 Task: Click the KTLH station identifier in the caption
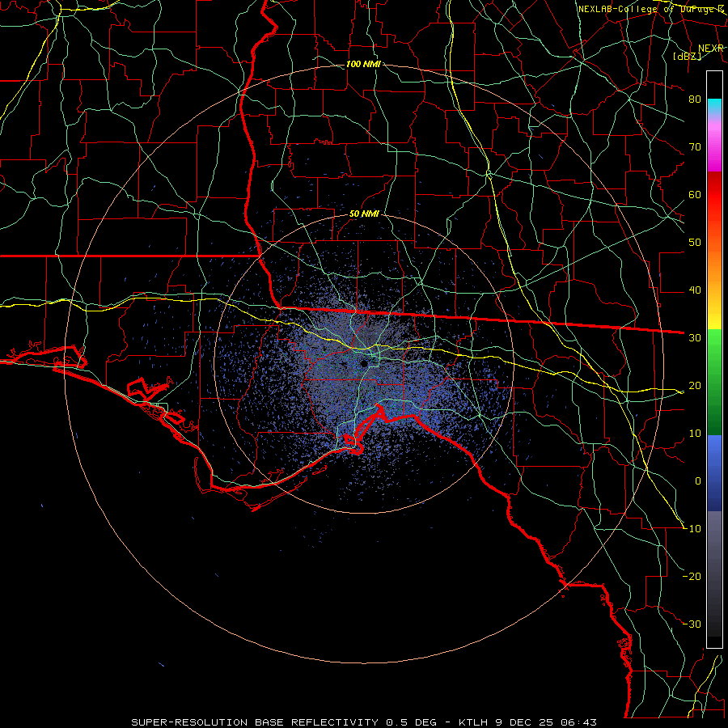pyautogui.click(x=472, y=722)
